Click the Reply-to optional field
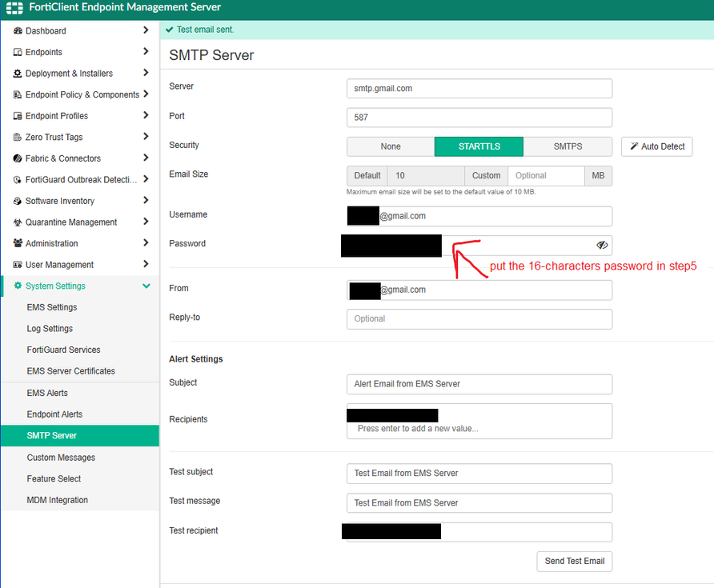The height and width of the screenshot is (588, 714). coord(479,318)
